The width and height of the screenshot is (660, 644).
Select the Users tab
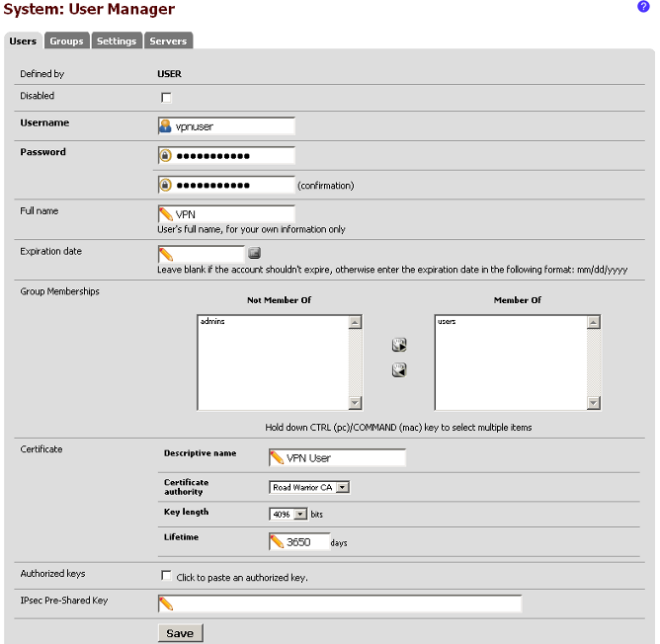(23, 40)
